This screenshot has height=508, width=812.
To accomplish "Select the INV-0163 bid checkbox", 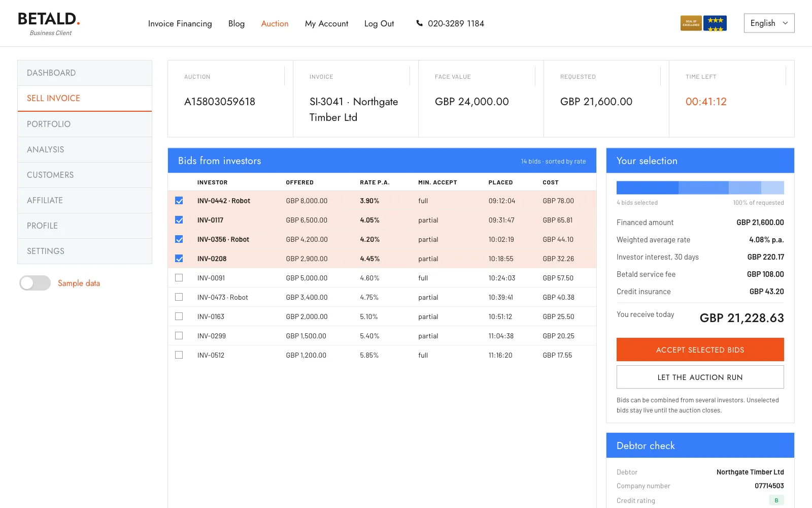I will (179, 316).
